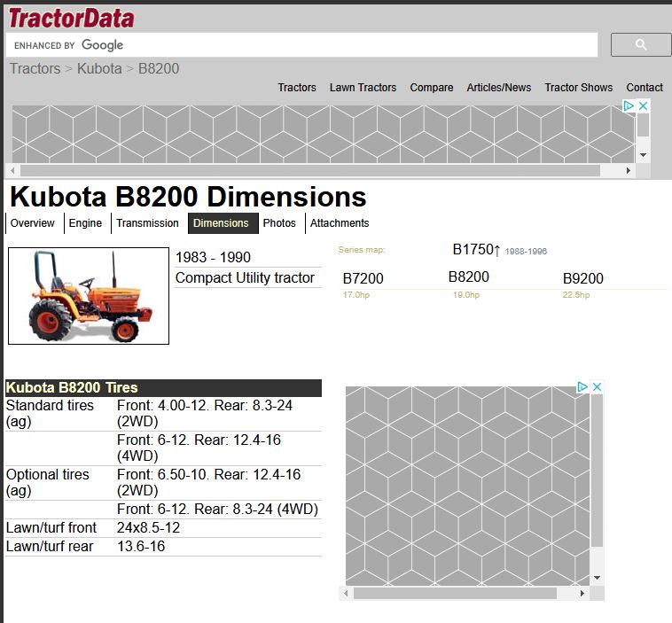Click the side ad AdChoices icon
Viewport: 672px width, 623px height.
pos(582,387)
